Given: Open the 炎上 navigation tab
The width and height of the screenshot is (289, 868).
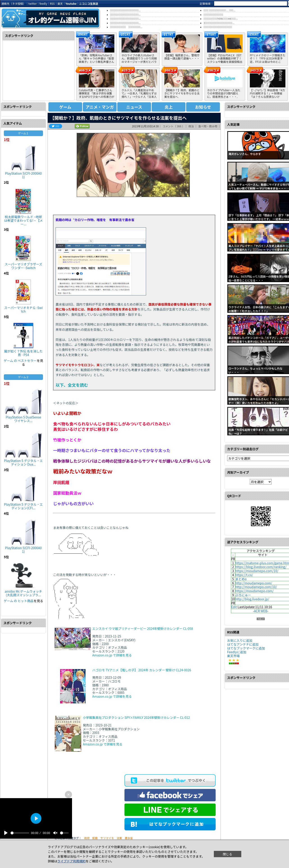Looking at the screenshot, I should click(x=169, y=107).
